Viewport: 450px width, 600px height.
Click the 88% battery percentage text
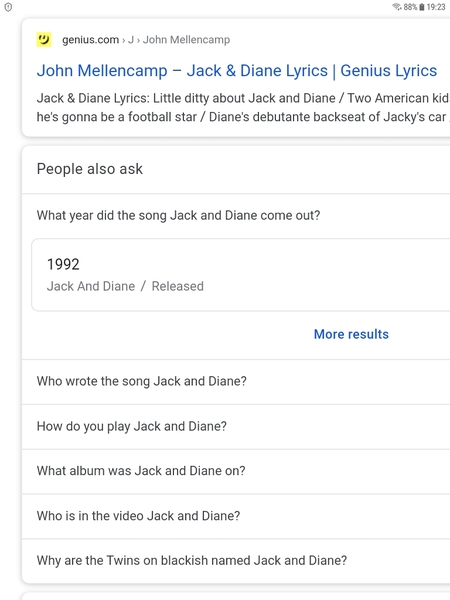pyautogui.click(x=410, y=7)
